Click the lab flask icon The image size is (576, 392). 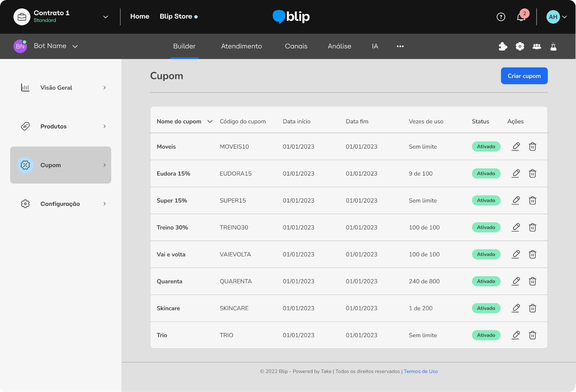pyautogui.click(x=553, y=46)
